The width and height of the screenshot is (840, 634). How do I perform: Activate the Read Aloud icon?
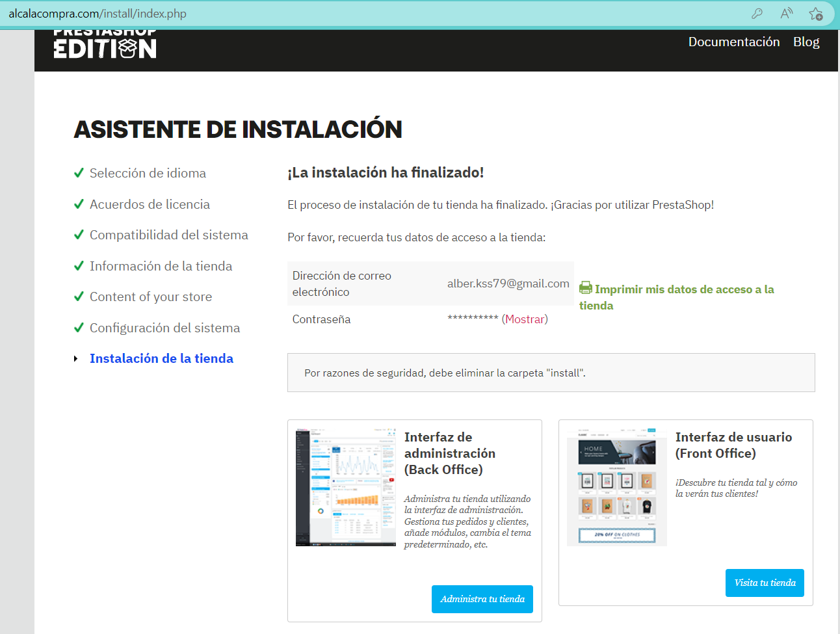[787, 14]
